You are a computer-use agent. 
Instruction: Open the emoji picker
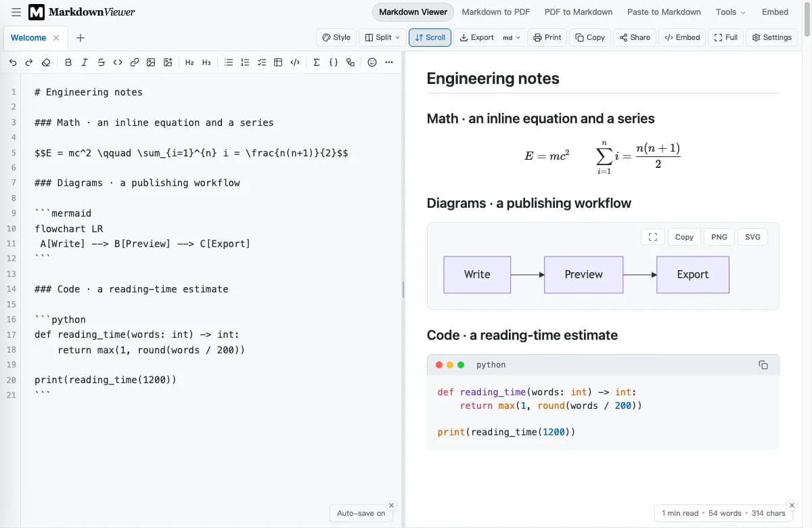tap(372, 62)
